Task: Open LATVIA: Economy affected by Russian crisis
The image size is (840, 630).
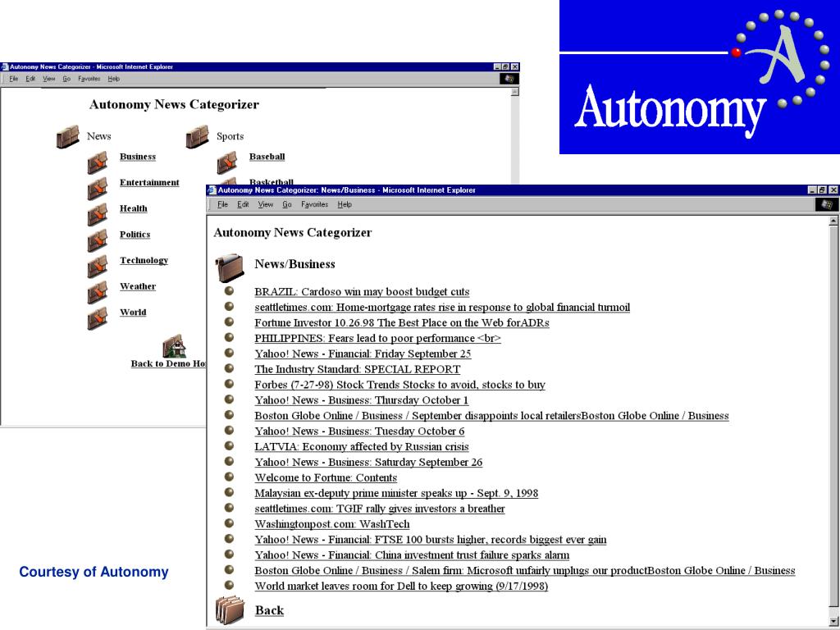Action: (x=362, y=447)
